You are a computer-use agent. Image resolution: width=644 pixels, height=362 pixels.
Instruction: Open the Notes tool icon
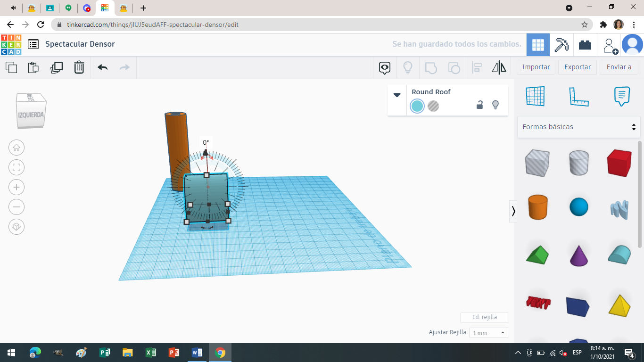(x=622, y=96)
